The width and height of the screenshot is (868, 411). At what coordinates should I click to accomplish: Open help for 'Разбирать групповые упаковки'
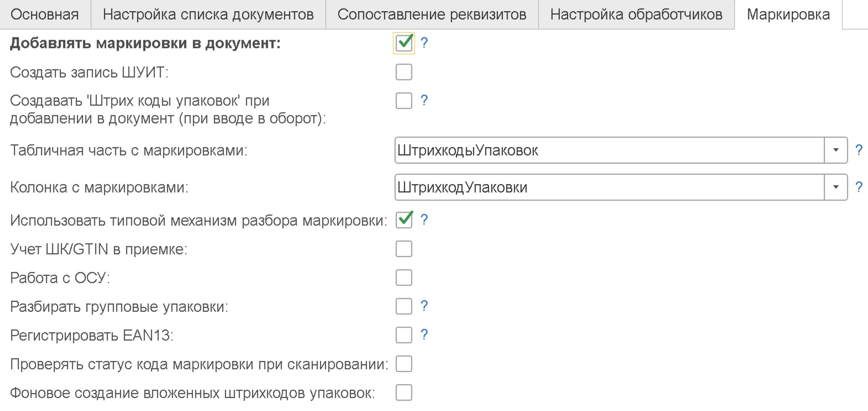(x=425, y=305)
